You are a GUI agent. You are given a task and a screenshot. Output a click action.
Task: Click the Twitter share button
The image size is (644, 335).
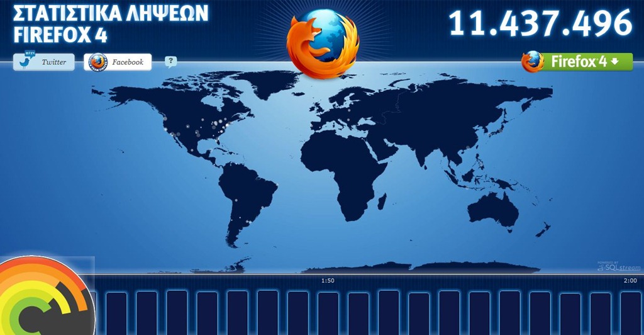click(44, 62)
